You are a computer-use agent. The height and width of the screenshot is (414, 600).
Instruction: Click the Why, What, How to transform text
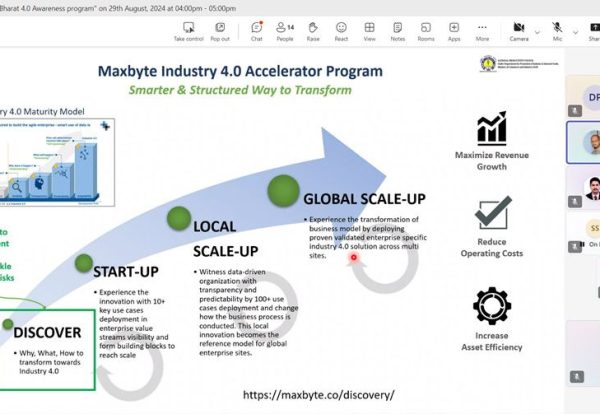click(x=51, y=362)
